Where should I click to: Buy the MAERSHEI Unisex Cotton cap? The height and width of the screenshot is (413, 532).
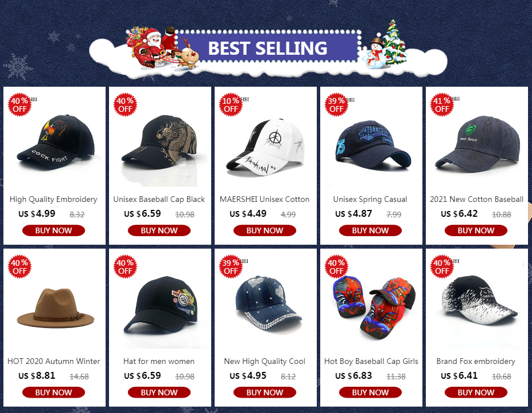coord(265,230)
